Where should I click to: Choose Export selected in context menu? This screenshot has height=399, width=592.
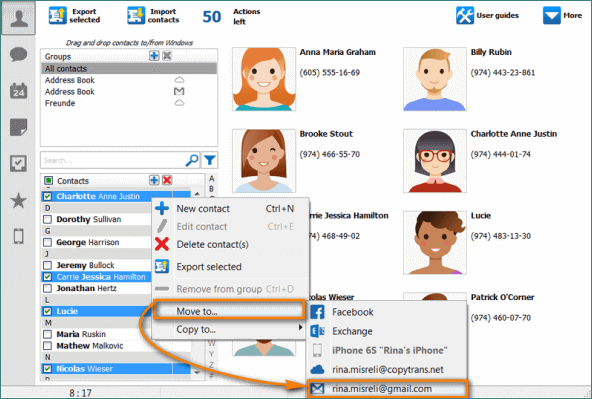(x=230, y=267)
